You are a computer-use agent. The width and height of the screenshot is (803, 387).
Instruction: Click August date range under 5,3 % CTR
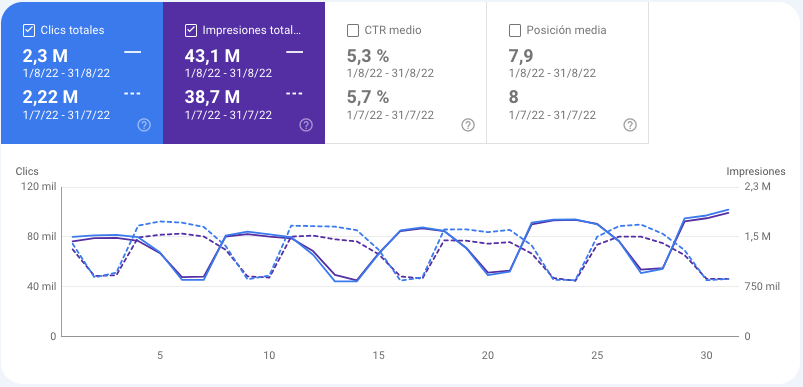pos(390,73)
